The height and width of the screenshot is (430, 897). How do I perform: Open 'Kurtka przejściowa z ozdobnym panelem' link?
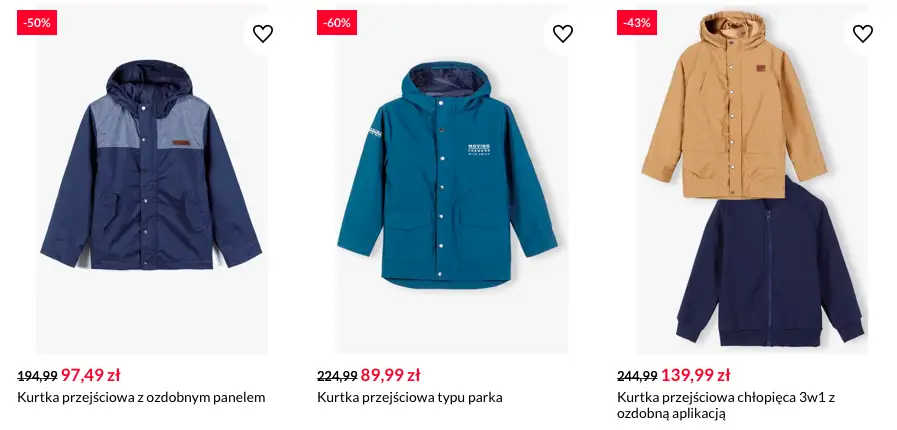click(141, 397)
